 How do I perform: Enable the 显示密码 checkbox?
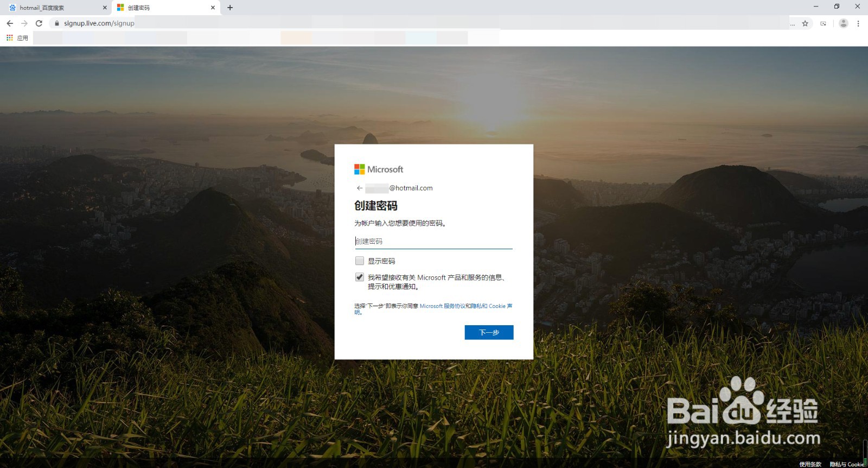click(360, 261)
